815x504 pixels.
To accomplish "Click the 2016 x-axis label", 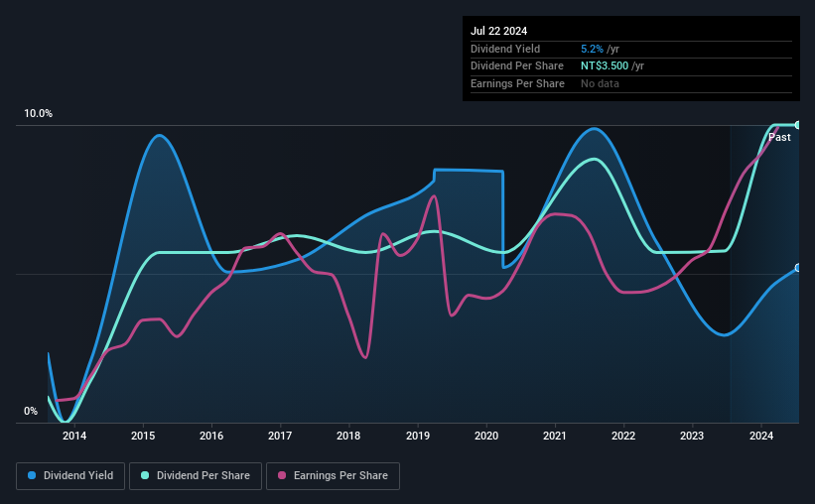I will coord(211,436).
